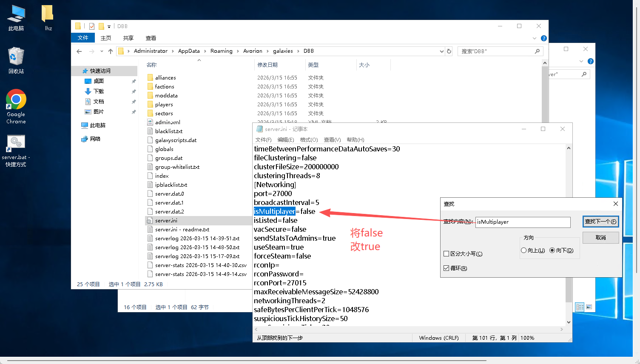
Task: Select the search Up direction radio
Action: [x=523, y=250]
